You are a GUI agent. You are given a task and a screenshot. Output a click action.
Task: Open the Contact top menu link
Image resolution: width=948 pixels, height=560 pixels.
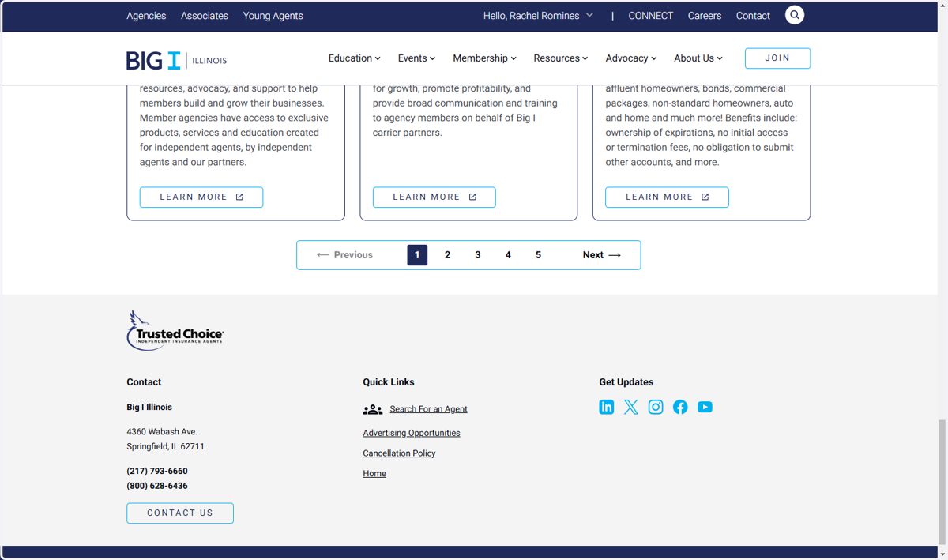coord(753,16)
